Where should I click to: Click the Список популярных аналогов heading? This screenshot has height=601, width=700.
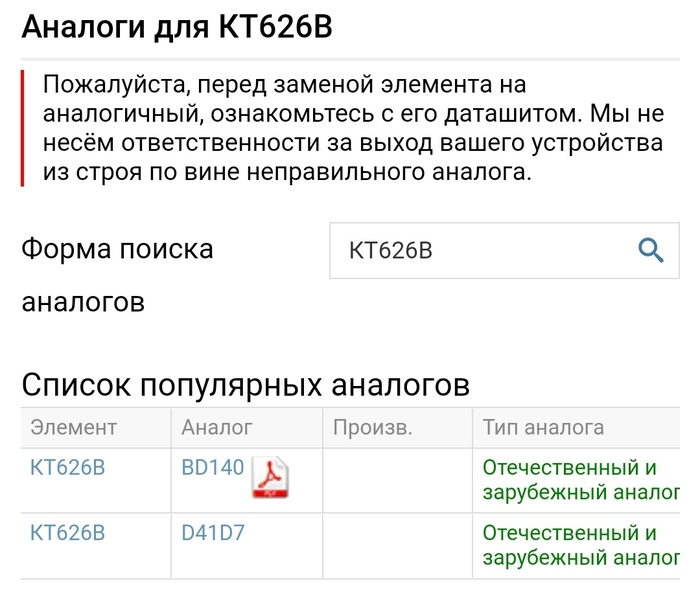pos(246,384)
